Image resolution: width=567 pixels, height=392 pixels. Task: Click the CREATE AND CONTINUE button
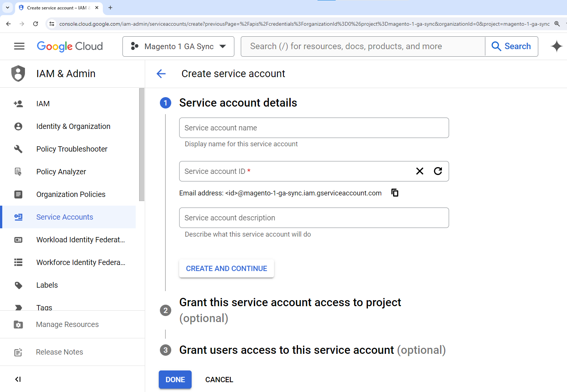pyautogui.click(x=226, y=268)
